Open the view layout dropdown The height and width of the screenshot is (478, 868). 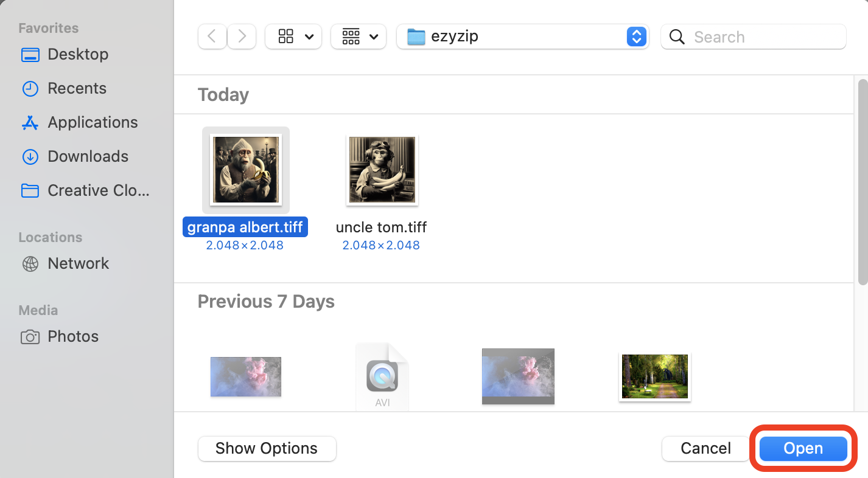click(293, 36)
